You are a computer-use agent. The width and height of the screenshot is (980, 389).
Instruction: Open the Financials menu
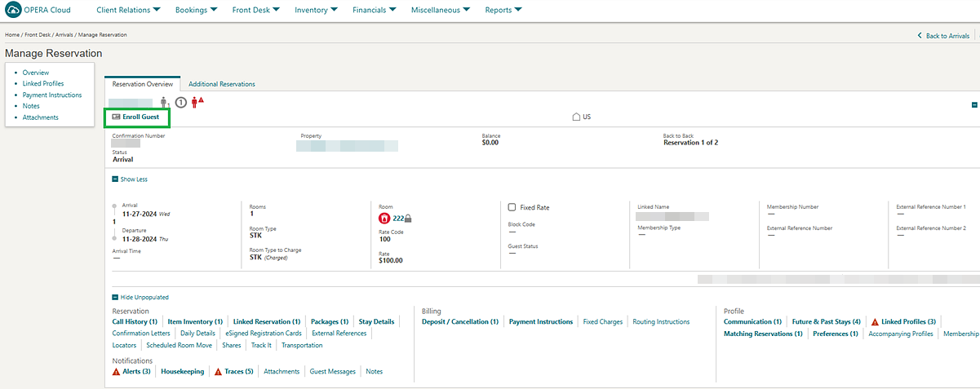coord(375,11)
